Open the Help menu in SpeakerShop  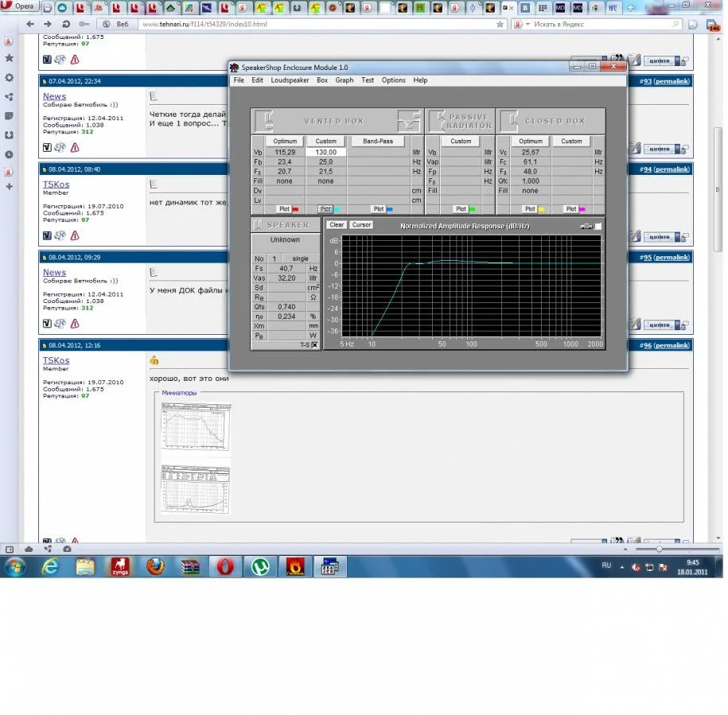[420, 80]
